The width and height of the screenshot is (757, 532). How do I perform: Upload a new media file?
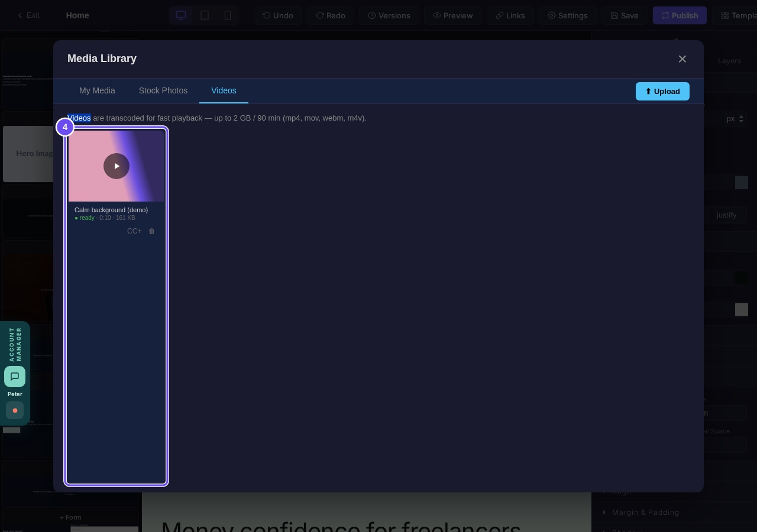(662, 91)
